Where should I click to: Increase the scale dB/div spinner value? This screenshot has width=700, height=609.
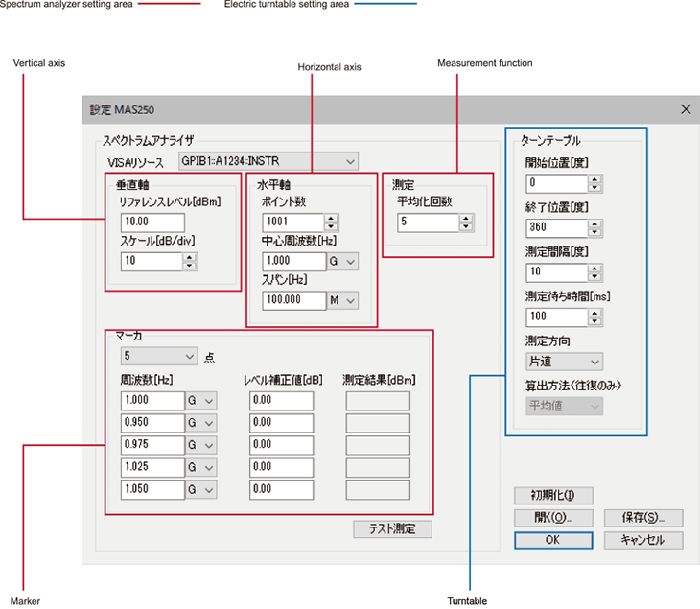point(190,258)
